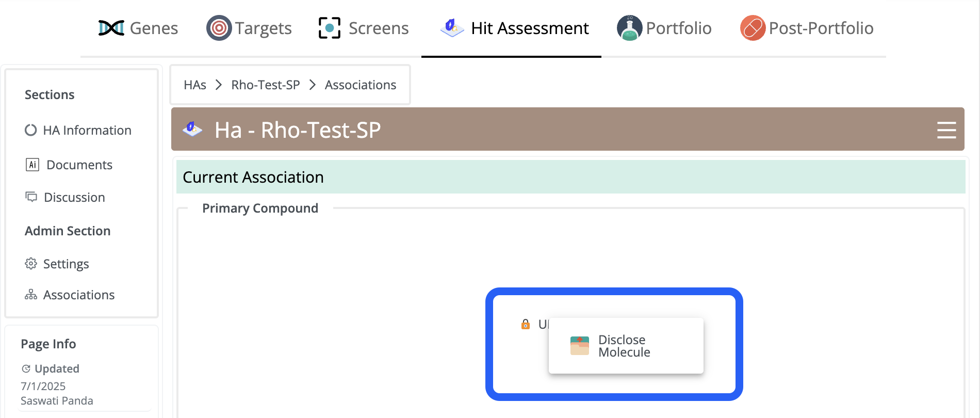Viewport: 980px width, 418px height.
Task: Click Rho-Test-SP breadcrumb link
Action: pos(266,85)
